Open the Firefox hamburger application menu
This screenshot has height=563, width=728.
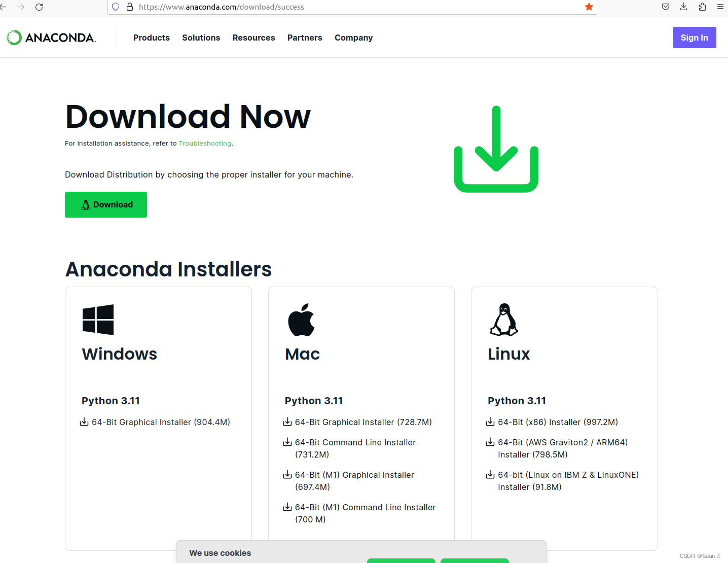click(x=720, y=7)
